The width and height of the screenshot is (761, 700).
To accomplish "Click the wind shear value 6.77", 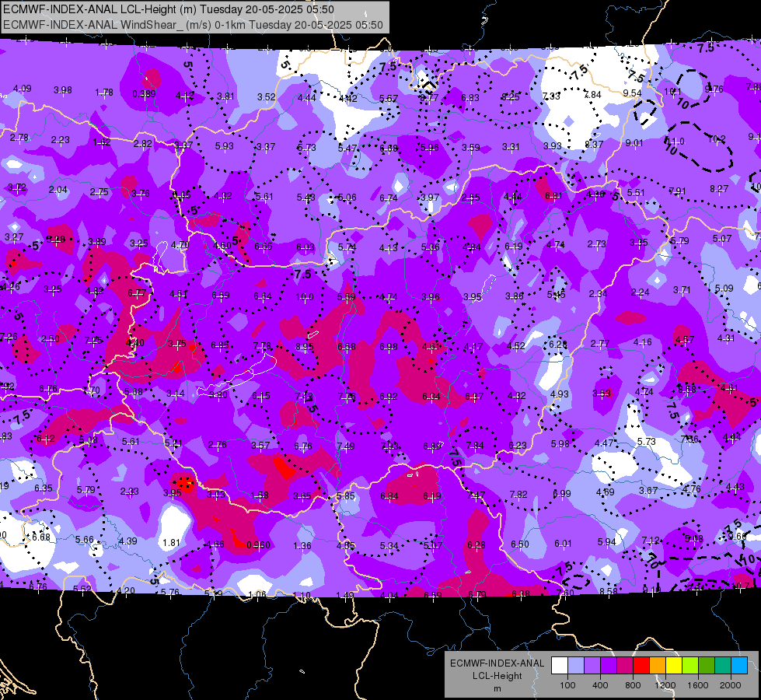I will pos(136,293).
